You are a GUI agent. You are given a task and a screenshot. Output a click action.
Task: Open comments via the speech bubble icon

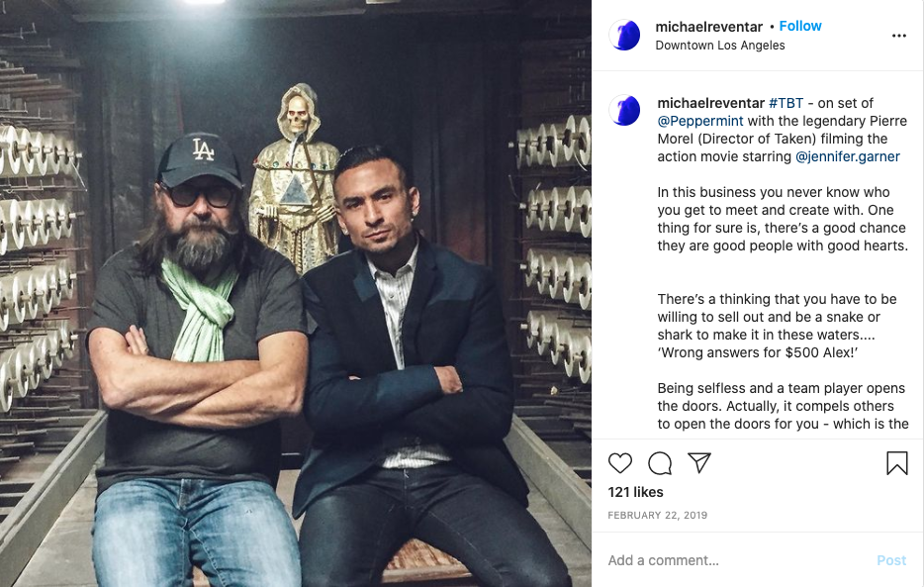point(660,463)
